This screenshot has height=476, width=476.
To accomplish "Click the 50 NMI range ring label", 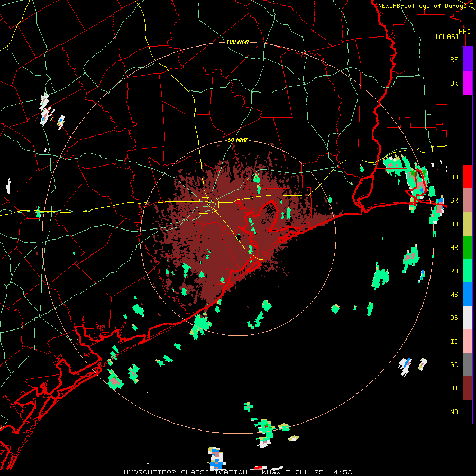I will pyautogui.click(x=237, y=140).
